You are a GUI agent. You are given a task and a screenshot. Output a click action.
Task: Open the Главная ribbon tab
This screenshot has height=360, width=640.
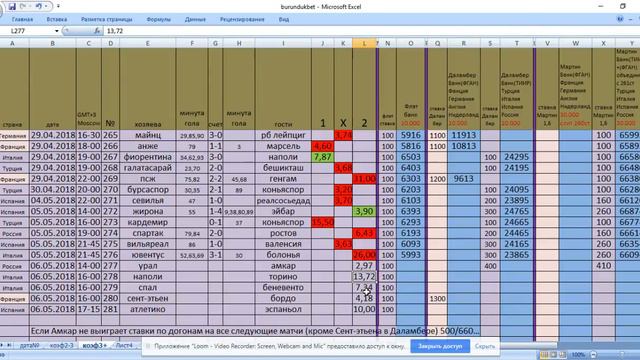[x=22, y=19]
